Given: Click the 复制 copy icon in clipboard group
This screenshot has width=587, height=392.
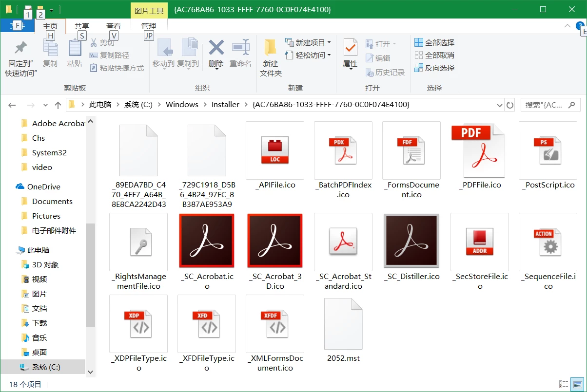Looking at the screenshot, I should 50,48.
